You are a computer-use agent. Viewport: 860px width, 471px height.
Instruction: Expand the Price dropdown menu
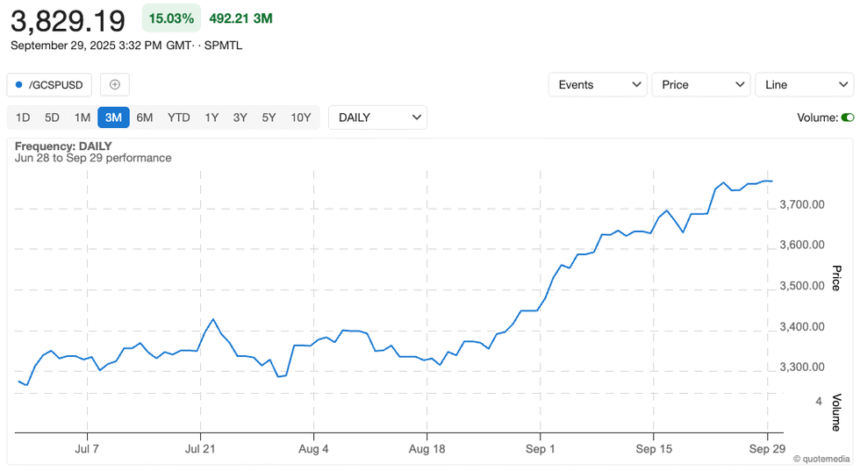pos(700,85)
